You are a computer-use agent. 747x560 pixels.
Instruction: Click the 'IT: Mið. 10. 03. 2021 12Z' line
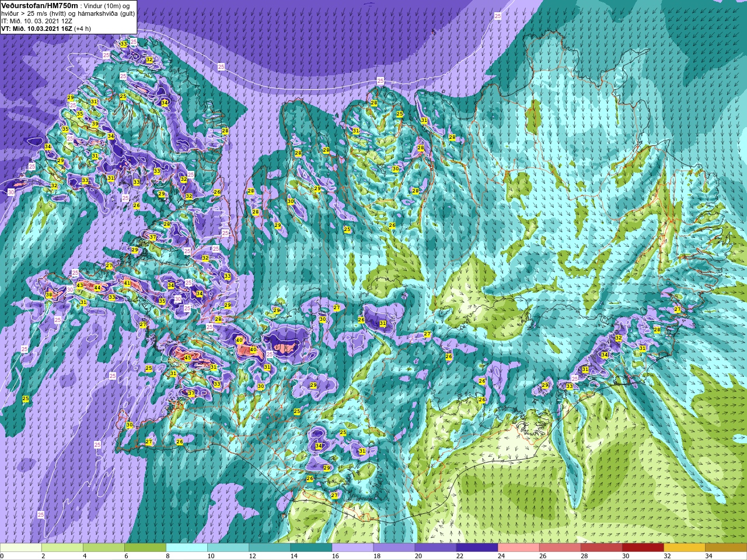tap(37, 20)
